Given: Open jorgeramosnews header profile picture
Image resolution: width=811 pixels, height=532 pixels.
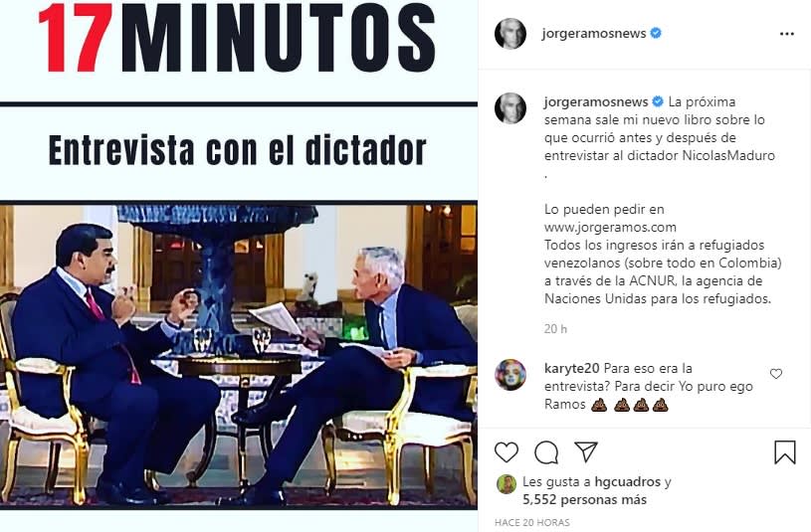Looking at the screenshot, I should point(510,34).
